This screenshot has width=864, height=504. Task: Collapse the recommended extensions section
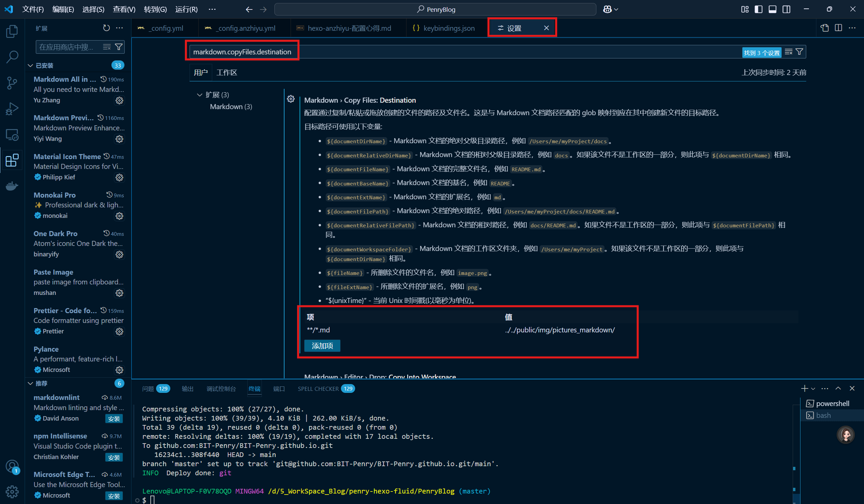pyautogui.click(x=30, y=383)
